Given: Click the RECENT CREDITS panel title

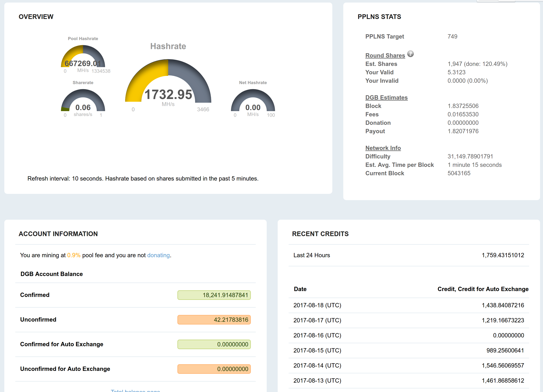Looking at the screenshot, I should 320,234.
